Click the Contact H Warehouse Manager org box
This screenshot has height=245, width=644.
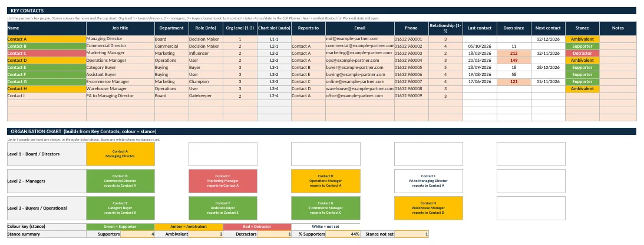428,208
